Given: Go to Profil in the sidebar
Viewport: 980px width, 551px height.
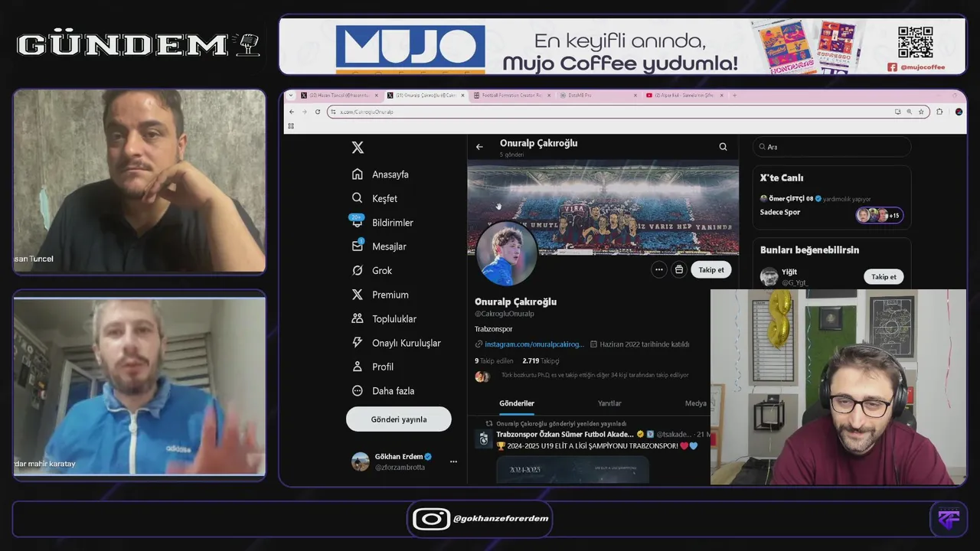Looking at the screenshot, I should [x=372, y=367].
